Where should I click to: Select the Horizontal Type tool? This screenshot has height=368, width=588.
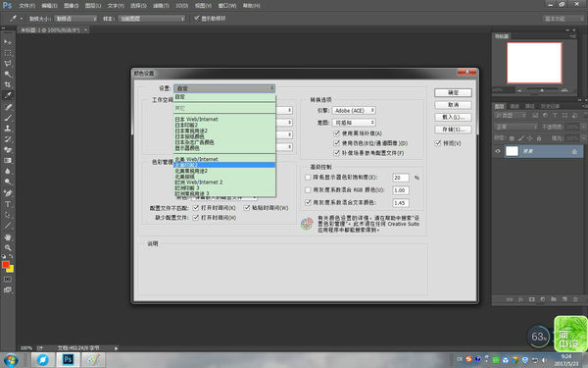pos(8,204)
